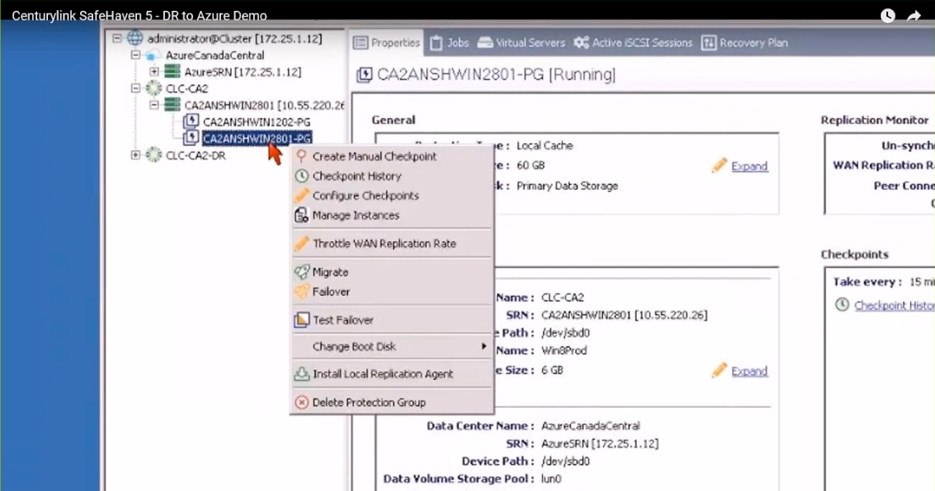Click Expand link beside 60 GB size
Screen dimensions: 935x491
[749, 166]
